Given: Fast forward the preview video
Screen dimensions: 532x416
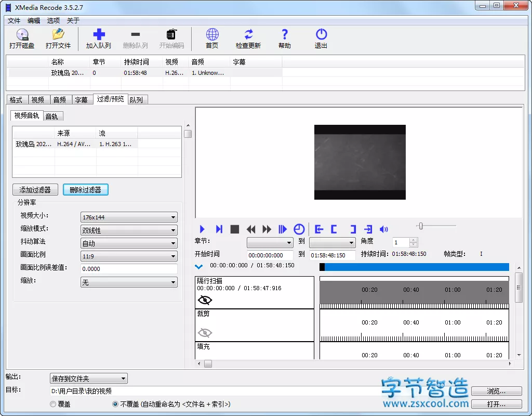Looking at the screenshot, I should tap(267, 229).
